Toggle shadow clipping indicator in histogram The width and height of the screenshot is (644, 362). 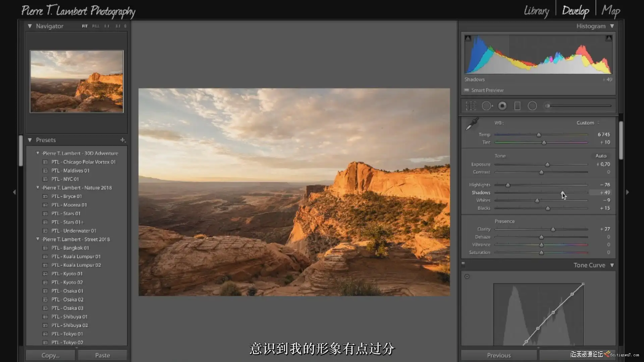click(468, 38)
